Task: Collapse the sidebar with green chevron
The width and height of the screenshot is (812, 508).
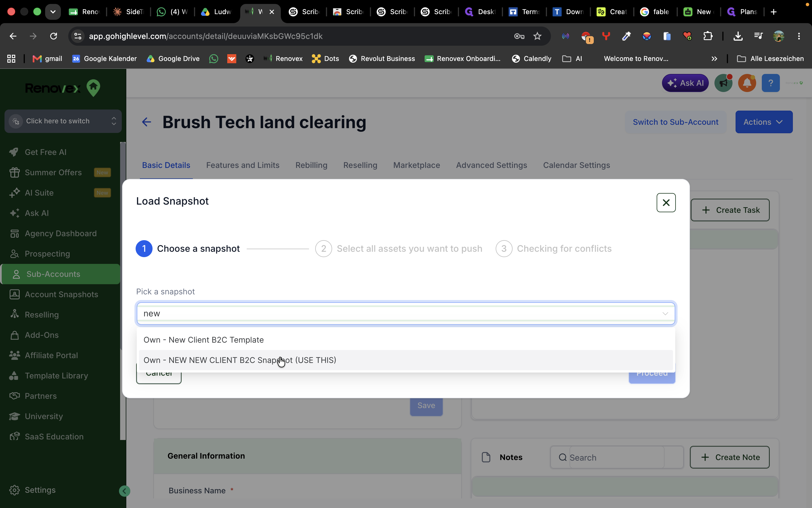Action: point(125,491)
